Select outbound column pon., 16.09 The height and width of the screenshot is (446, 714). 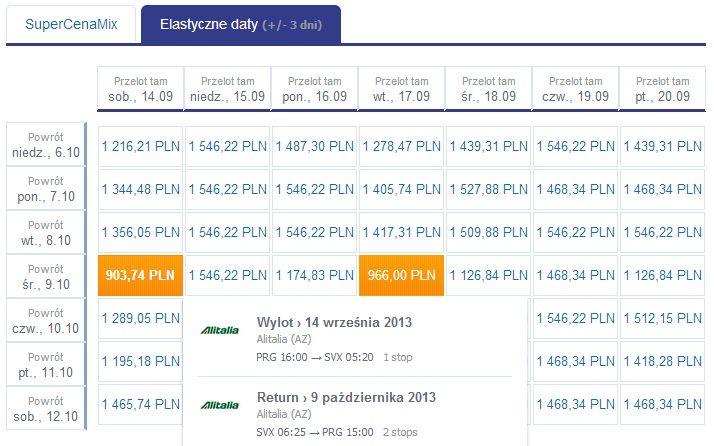click(314, 88)
